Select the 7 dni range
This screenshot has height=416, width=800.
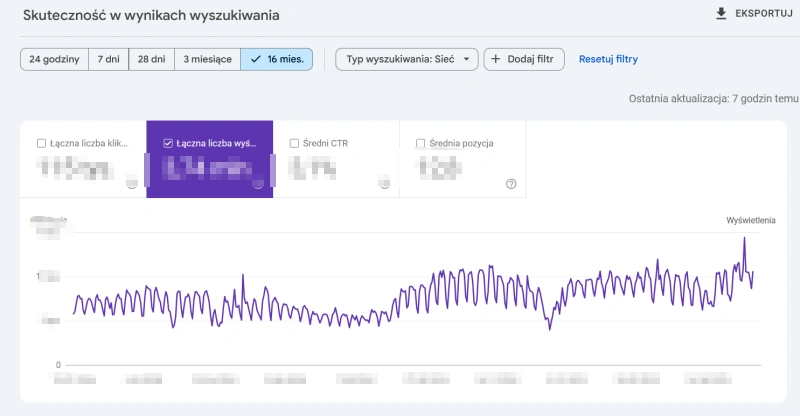click(x=109, y=59)
